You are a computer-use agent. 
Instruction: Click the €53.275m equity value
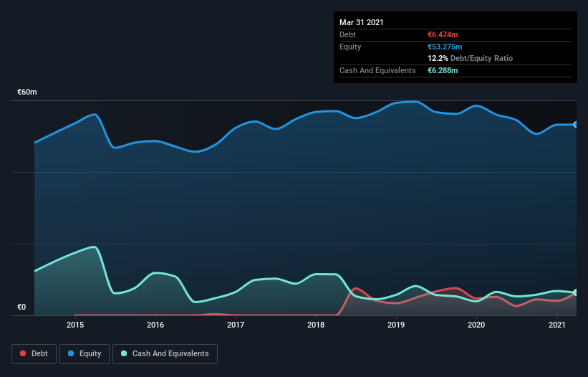click(445, 47)
